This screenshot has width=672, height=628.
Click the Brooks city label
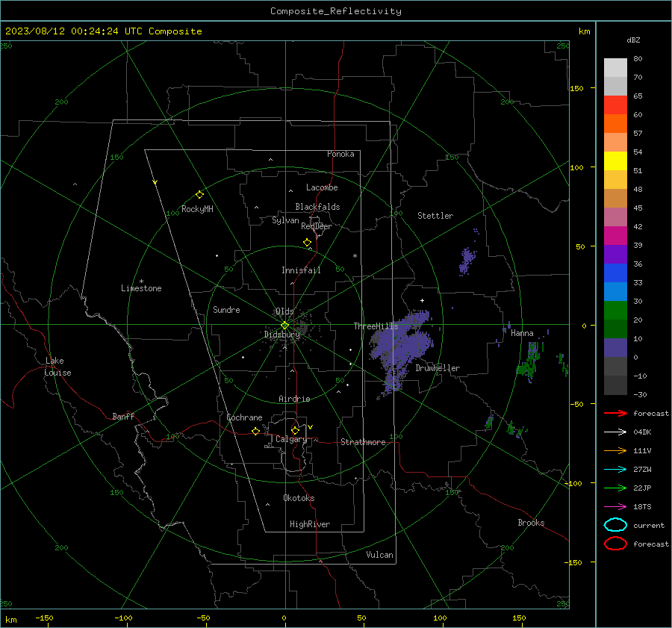531,523
